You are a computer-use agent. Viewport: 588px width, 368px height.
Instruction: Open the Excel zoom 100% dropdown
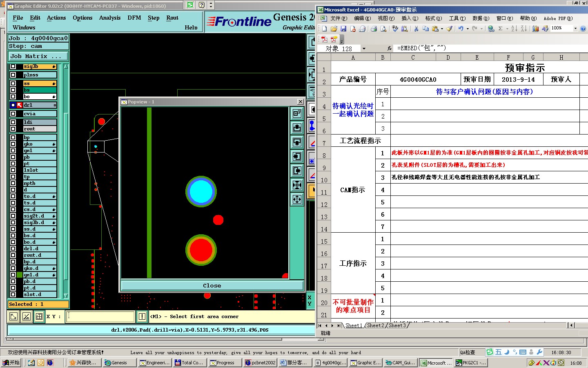575,29
